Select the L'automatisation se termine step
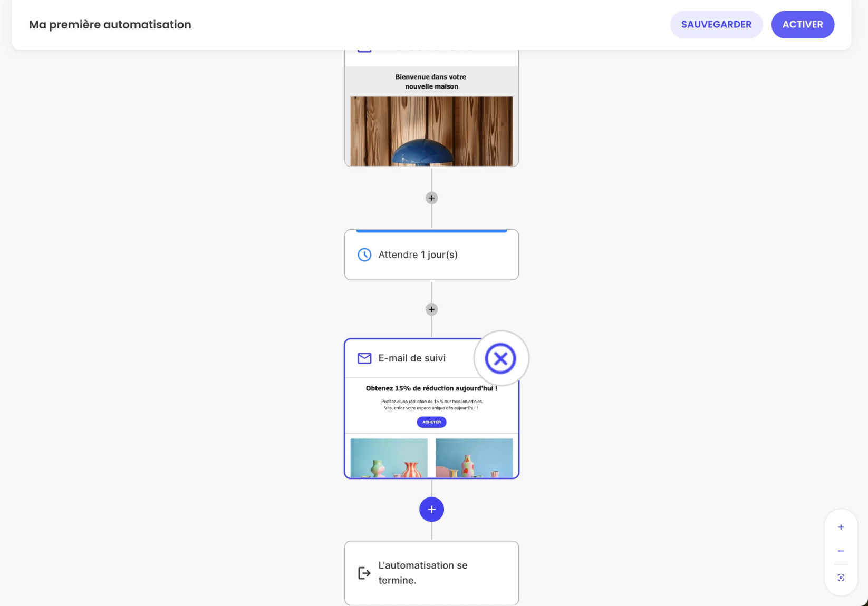 click(431, 573)
